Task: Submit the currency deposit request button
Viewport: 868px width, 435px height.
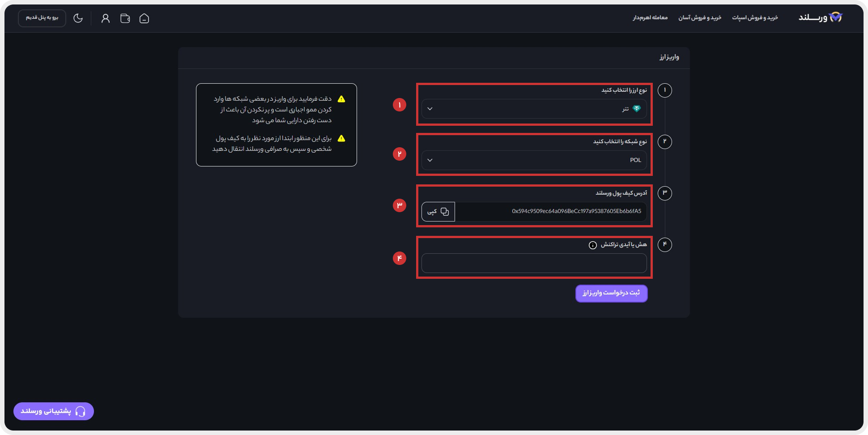Action: click(x=611, y=293)
